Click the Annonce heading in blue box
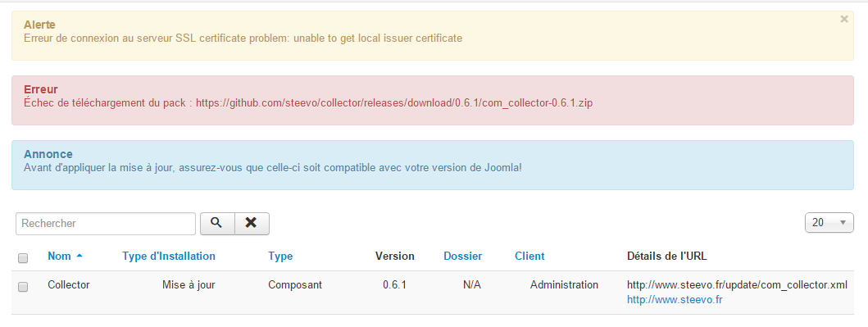The height and width of the screenshot is (327, 868). 48,154
